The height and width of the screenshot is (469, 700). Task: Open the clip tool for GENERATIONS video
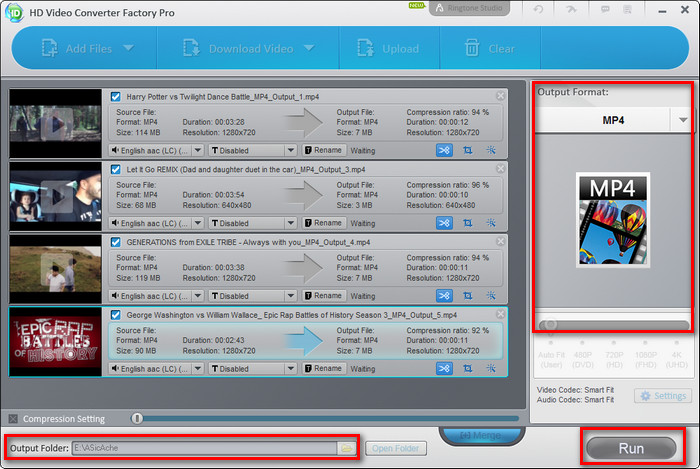(444, 296)
